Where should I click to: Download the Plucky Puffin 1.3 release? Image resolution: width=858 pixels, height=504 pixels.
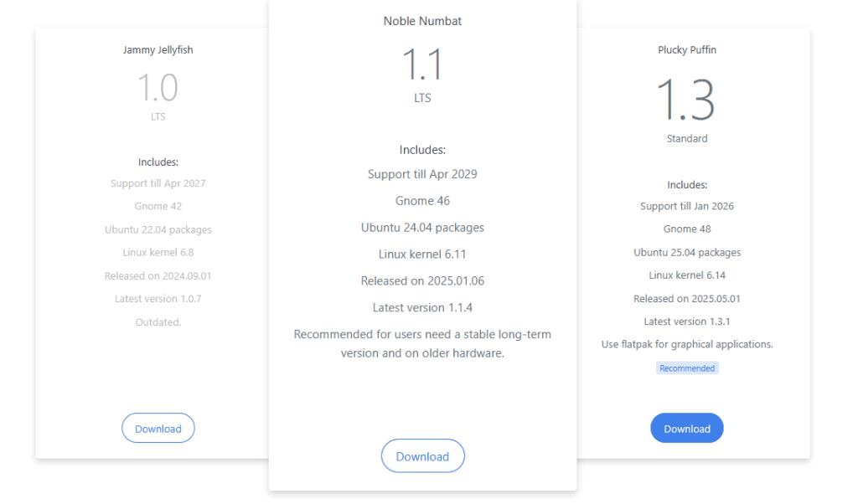tap(687, 428)
